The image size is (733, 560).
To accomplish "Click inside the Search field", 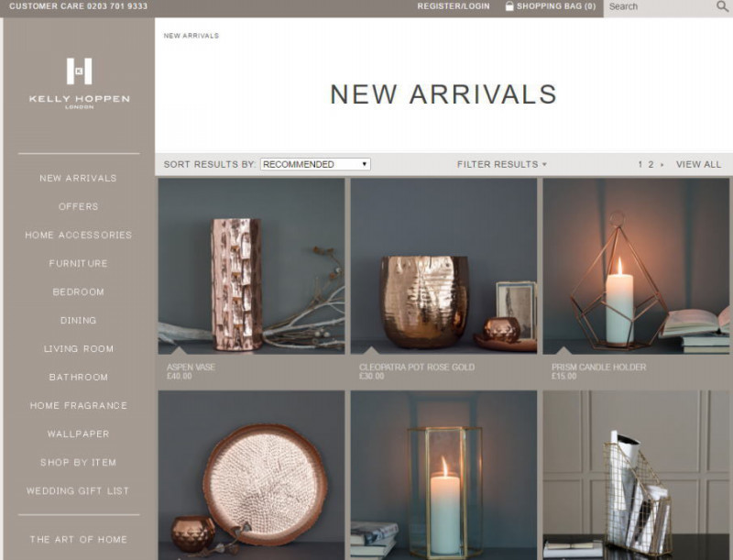I will point(660,6).
